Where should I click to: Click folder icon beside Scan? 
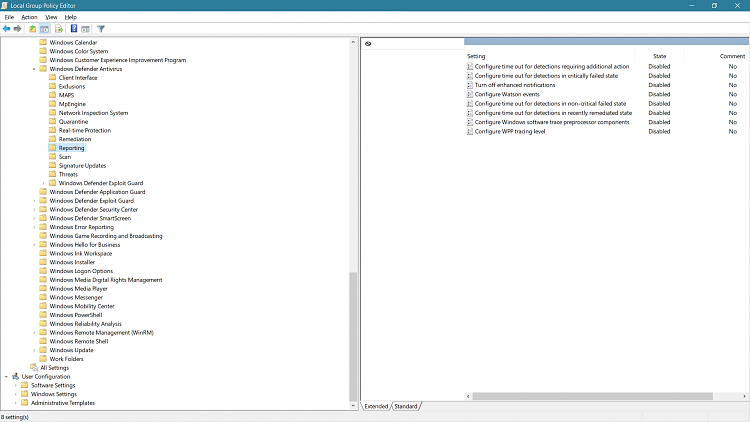coord(53,156)
